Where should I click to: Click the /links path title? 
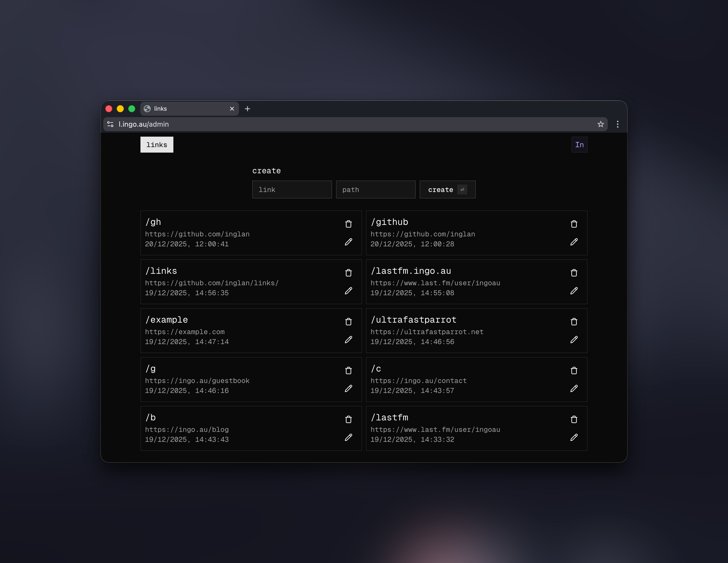[x=161, y=271]
